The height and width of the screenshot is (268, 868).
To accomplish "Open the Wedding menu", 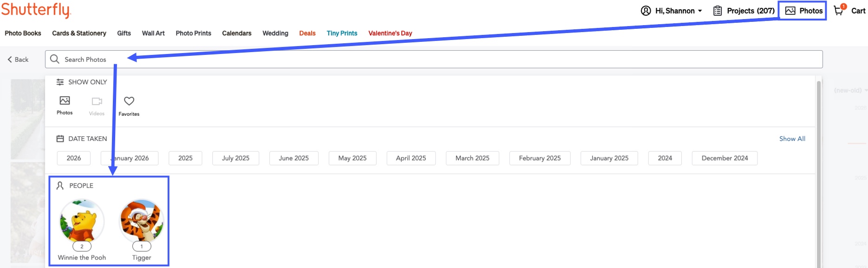I will [275, 33].
